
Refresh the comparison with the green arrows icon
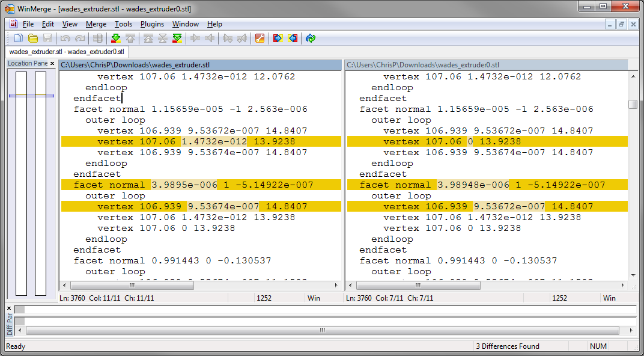(x=311, y=38)
